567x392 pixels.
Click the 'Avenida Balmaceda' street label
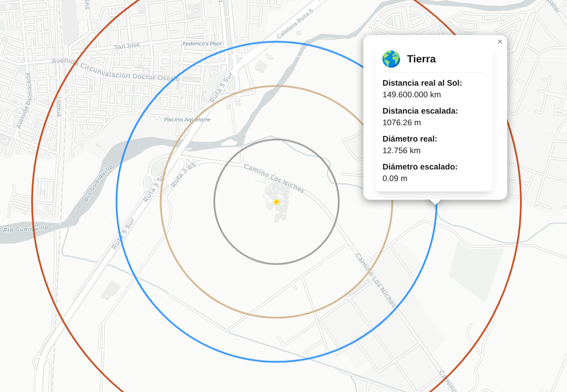[x=23, y=101]
